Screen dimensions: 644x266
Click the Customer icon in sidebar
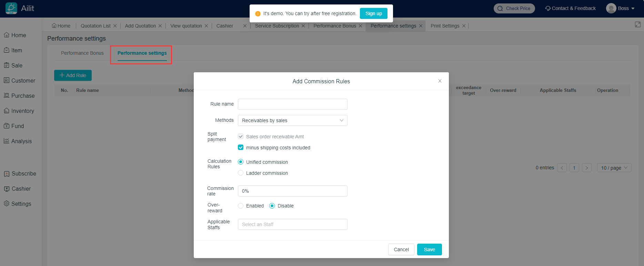coord(7,81)
